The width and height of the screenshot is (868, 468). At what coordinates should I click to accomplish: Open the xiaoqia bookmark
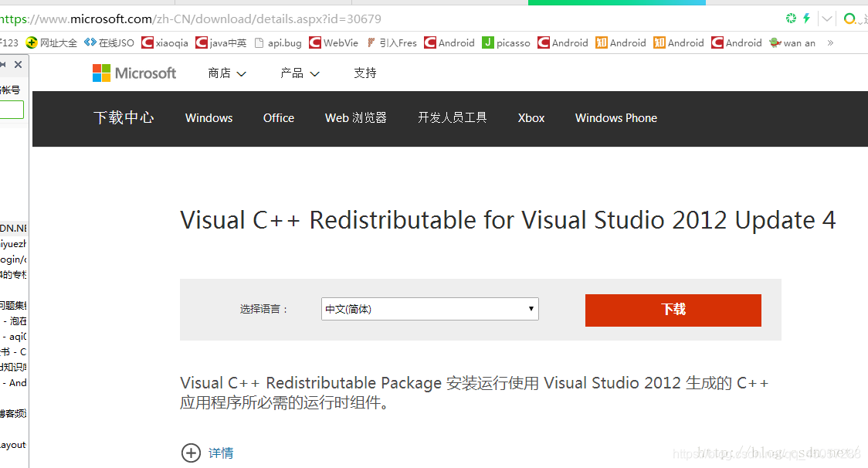tap(165, 42)
